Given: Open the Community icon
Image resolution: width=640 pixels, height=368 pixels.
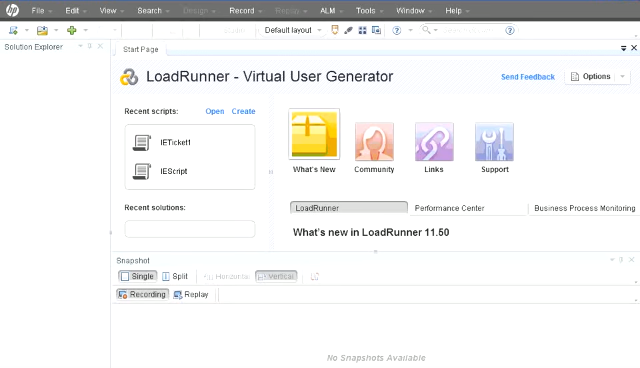Looking at the screenshot, I should 374,142.
